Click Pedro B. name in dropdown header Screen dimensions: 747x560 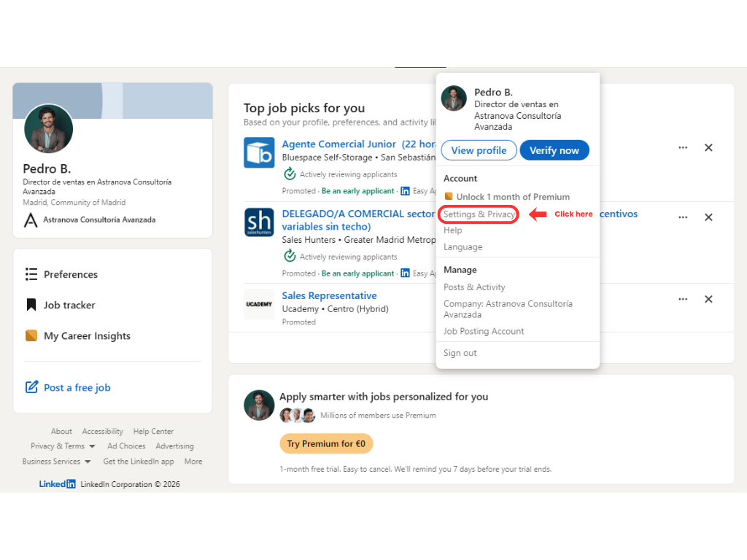point(494,93)
